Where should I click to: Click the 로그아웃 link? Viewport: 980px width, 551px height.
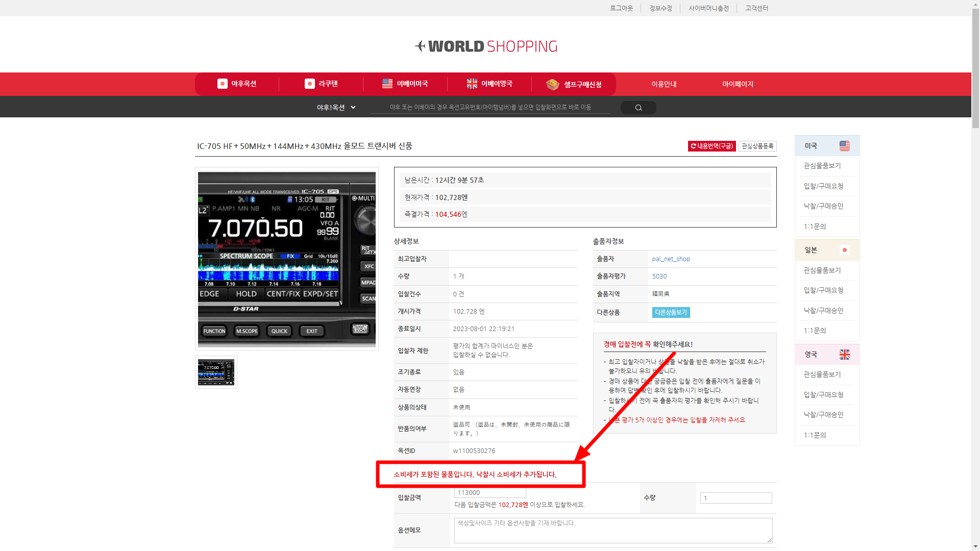(621, 8)
